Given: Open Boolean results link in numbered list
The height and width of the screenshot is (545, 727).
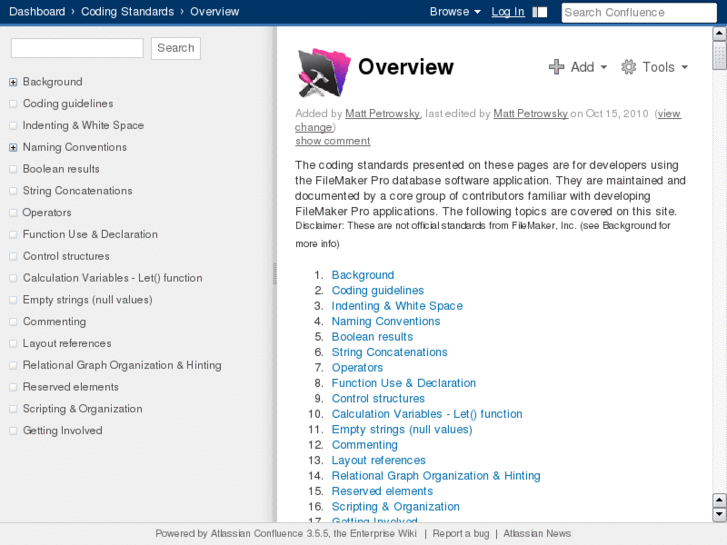Looking at the screenshot, I should 372,337.
